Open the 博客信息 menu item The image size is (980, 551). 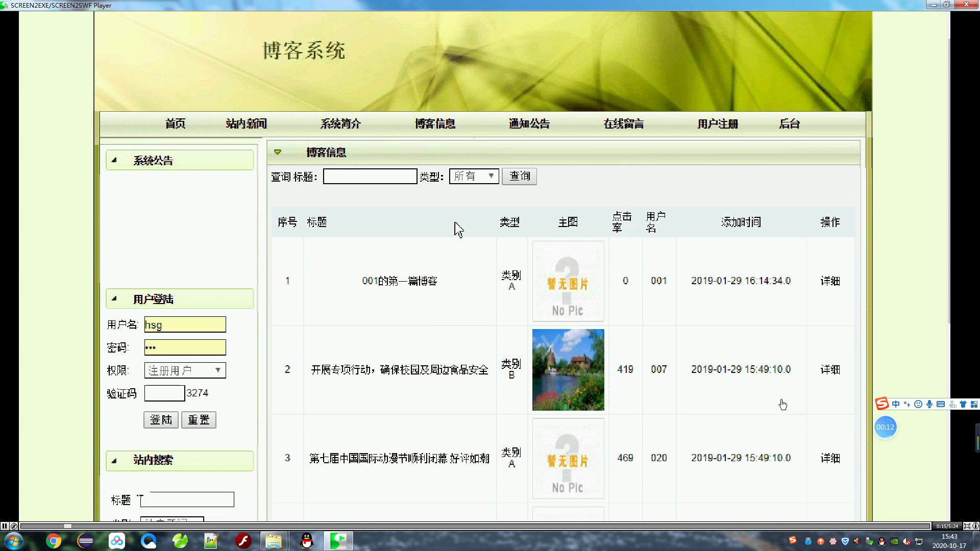[435, 124]
